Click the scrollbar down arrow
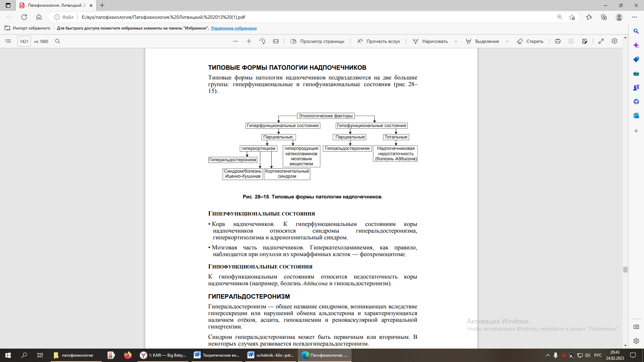644x362 pixels. click(x=625, y=346)
